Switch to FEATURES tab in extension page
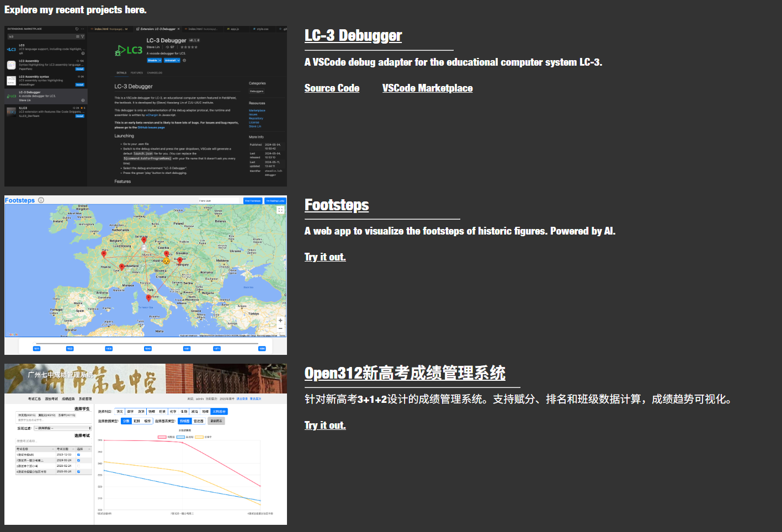The height and width of the screenshot is (532, 782). (x=136, y=73)
